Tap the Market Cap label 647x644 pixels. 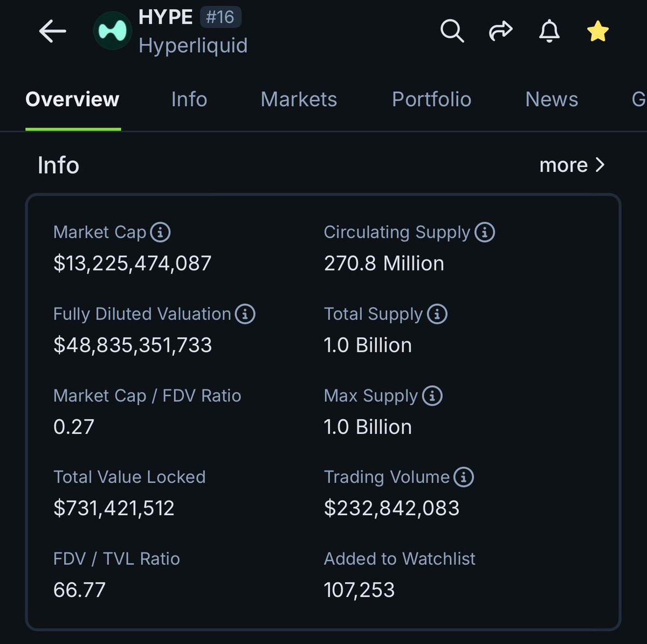(100, 232)
